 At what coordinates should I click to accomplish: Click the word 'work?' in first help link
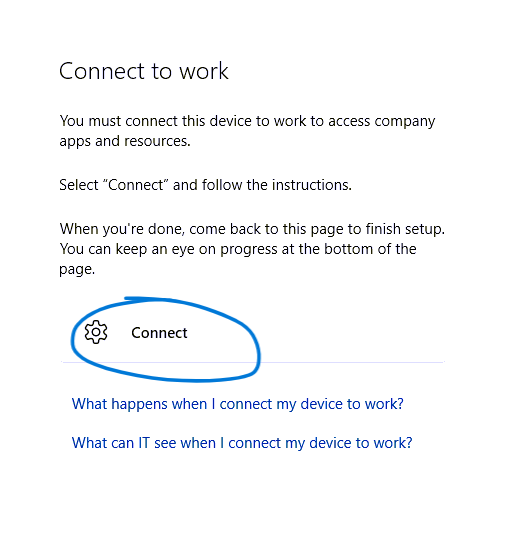(x=384, y=404)
